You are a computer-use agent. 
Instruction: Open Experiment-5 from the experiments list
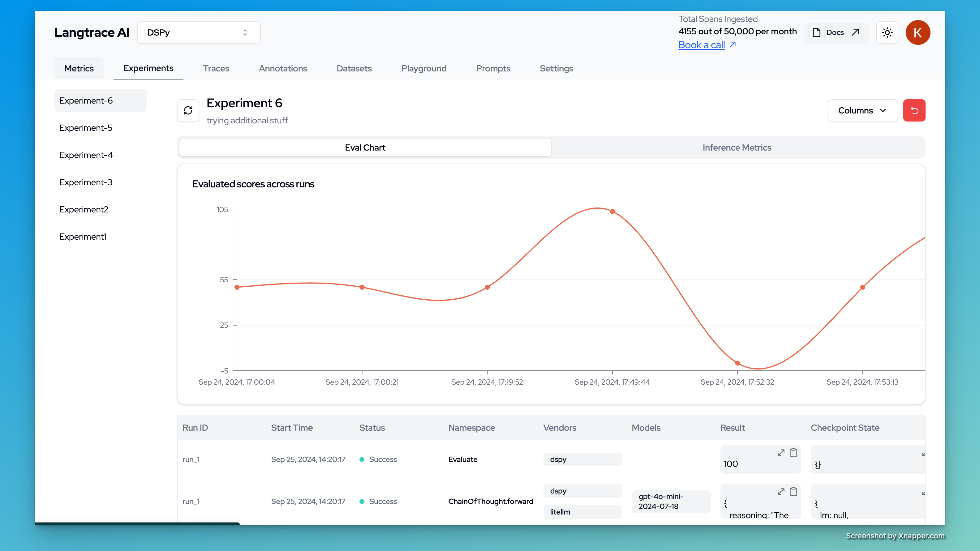[86, 128]
